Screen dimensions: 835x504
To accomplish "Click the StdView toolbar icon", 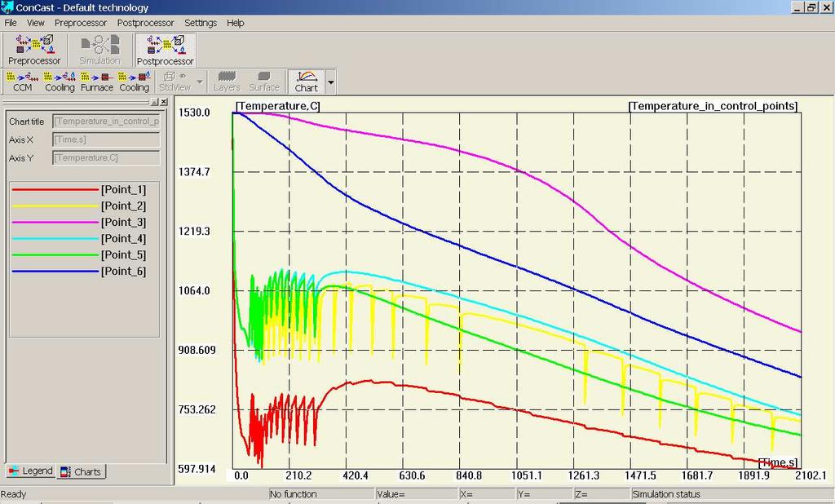I will [175, 82].
